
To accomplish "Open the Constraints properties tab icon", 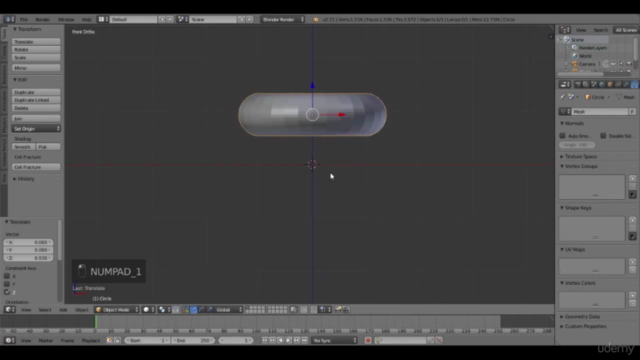I will 618,84.
